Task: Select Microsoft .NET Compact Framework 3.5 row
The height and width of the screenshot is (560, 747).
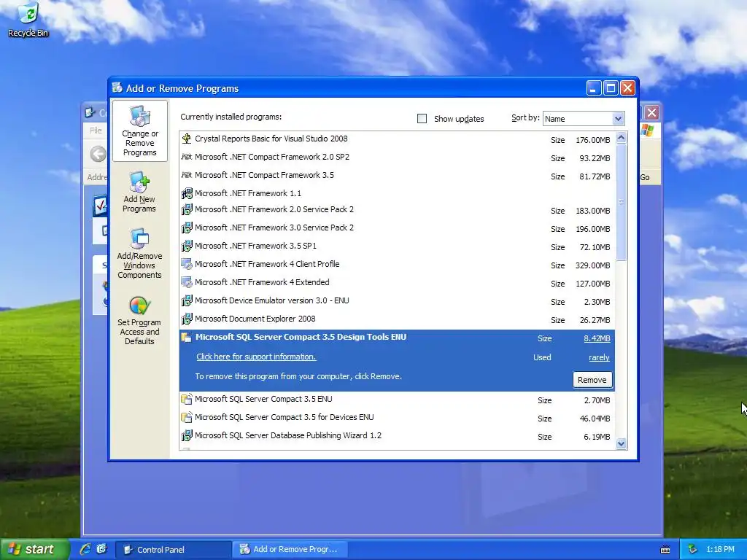Action: tap(398, 175)
